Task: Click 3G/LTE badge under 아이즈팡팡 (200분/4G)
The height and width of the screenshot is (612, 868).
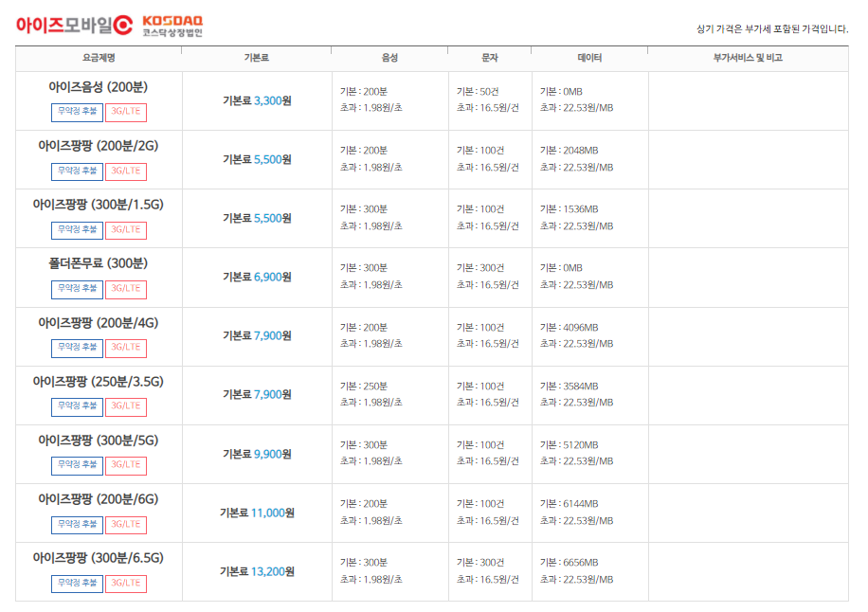Action: 126,348
